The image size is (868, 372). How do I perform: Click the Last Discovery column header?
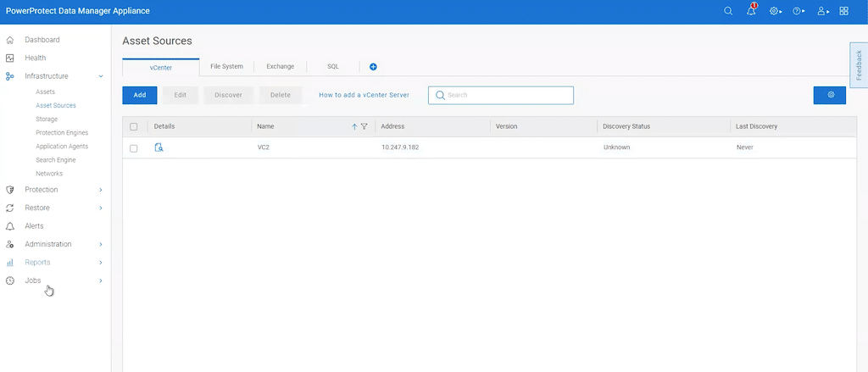click(x=757, y=127)
